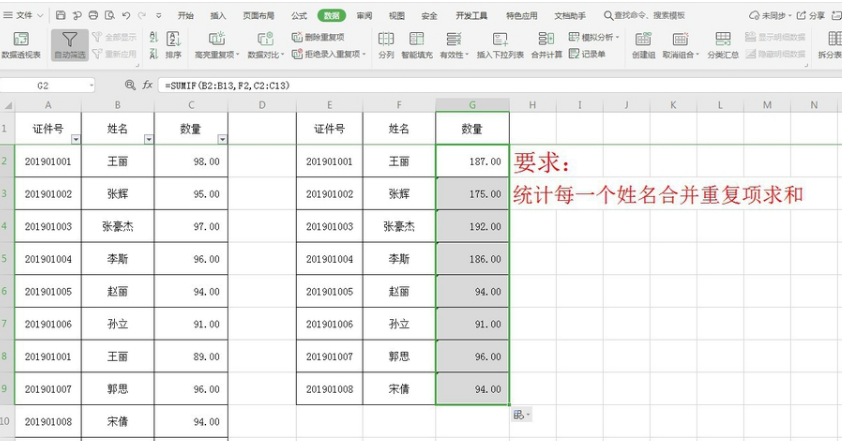842x441 pixels.
Task: Expand the quick access toolbar customize arrow
Action: click(158, 16)
